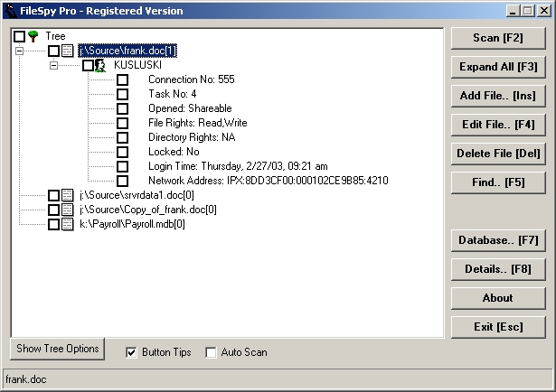Check the box for the Tree root
This screenshot has width=556, height=392.
tap(19, 36)
